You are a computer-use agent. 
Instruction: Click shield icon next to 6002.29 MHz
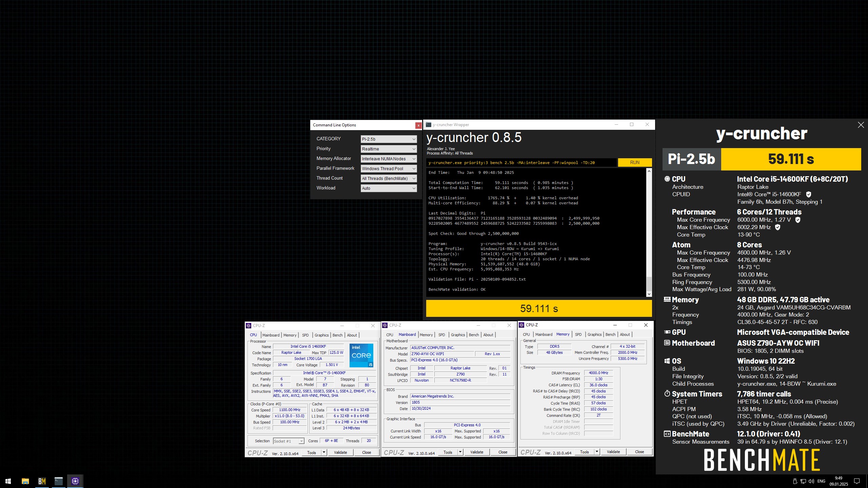tap(778, 227)
